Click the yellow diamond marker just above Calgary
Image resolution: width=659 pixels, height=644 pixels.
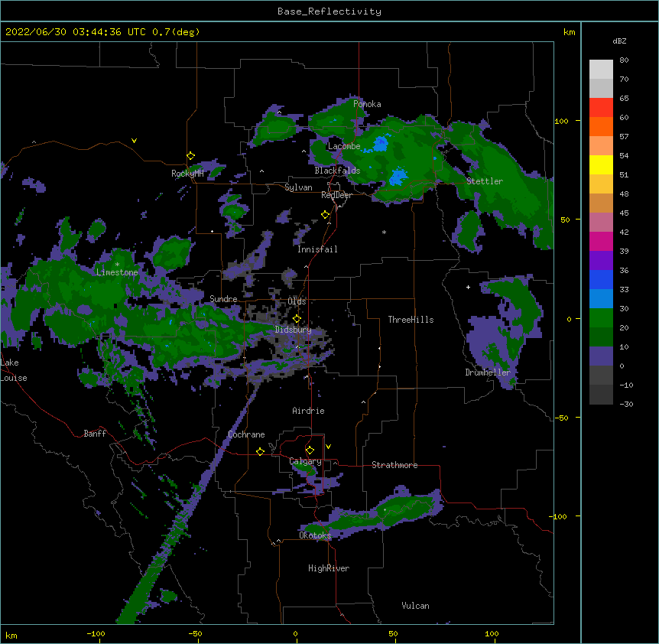click(310, 450)
